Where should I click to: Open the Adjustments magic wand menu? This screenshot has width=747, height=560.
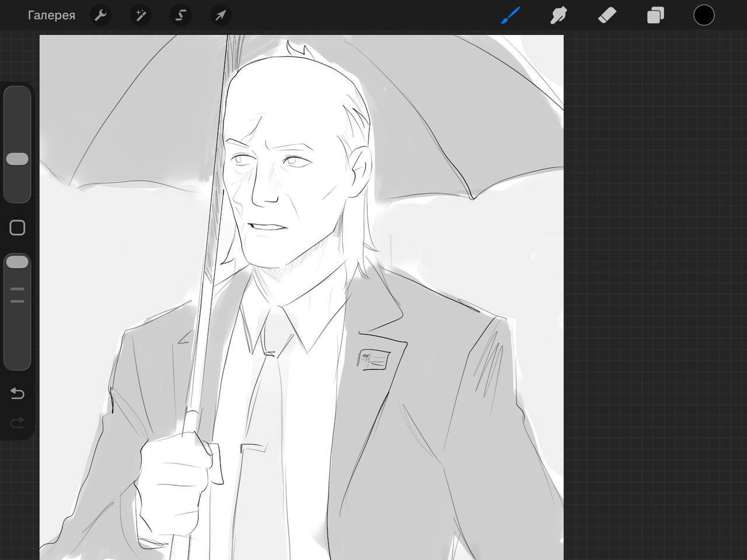pyautogui.click(x=141, y=15)
